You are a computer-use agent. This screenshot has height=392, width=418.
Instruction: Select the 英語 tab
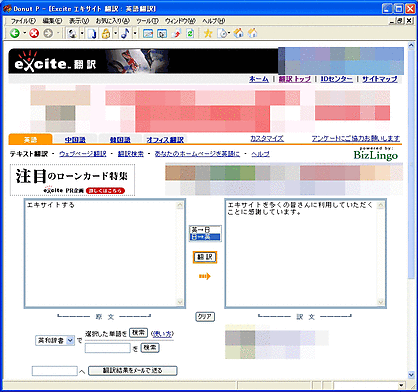click(30, 139)
